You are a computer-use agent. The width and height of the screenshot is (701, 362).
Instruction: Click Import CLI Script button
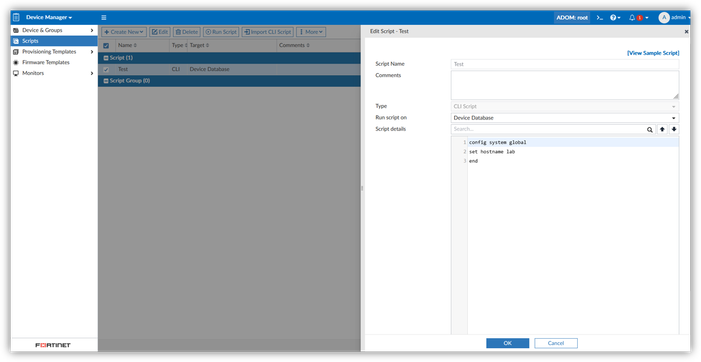(x=267, y=32)
